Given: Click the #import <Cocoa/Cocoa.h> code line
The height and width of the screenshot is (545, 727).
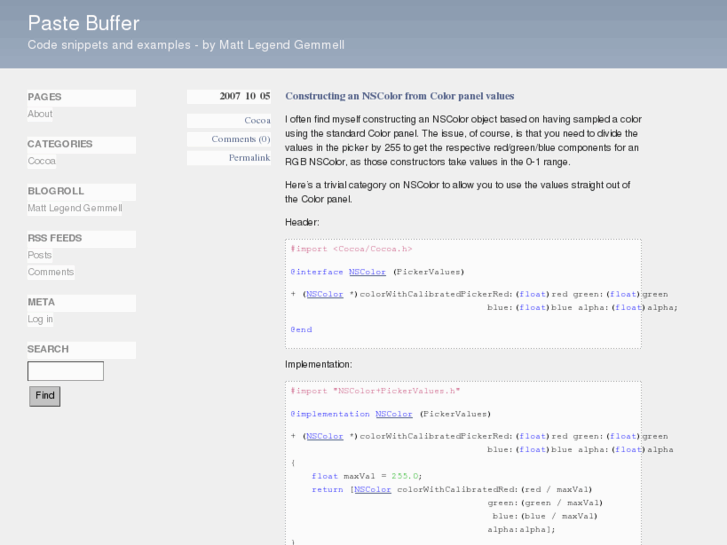Looking at the screenshot, I should click(x=351, y=249).
